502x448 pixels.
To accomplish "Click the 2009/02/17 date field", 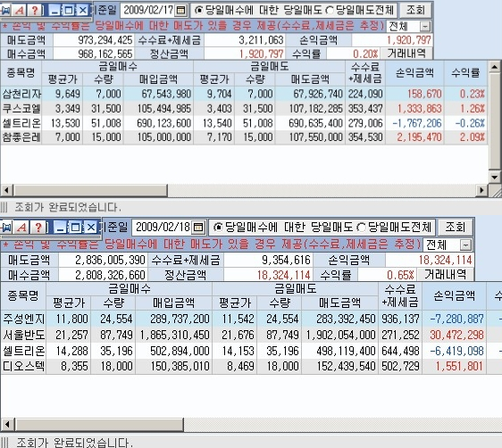I will [x=148, y=10].
